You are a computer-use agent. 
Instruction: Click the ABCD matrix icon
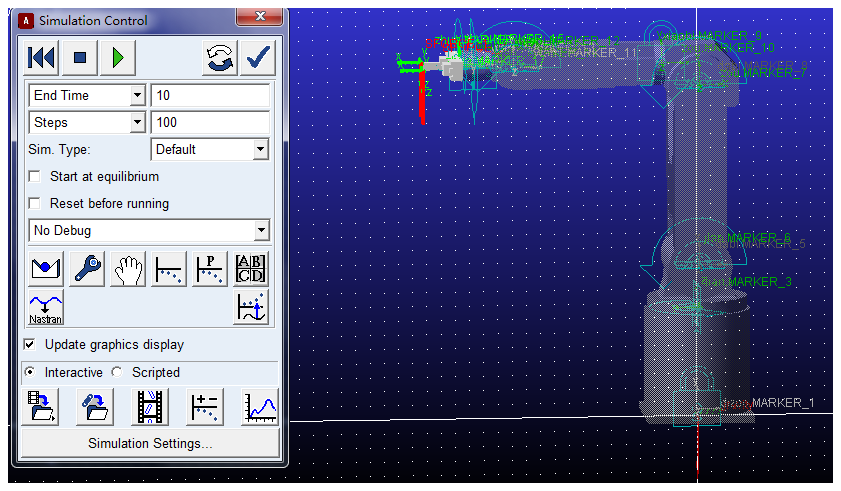point(250,269)
